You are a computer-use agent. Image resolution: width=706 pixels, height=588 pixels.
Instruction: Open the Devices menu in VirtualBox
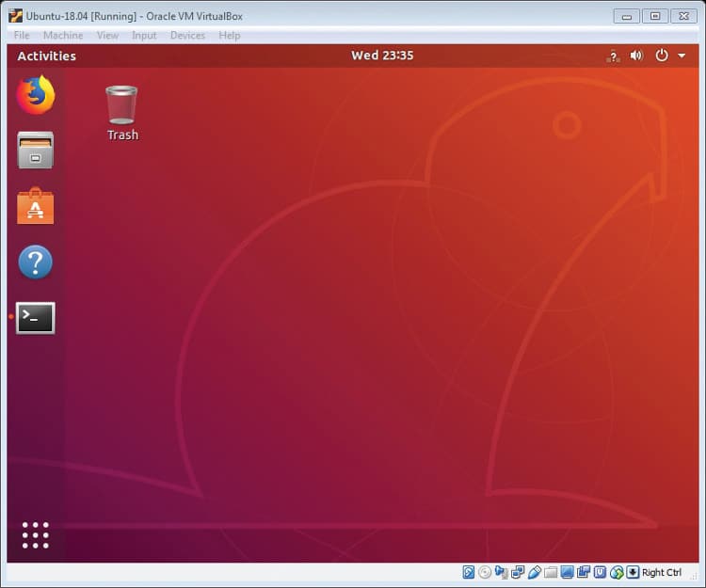click(x=187, y=36)
